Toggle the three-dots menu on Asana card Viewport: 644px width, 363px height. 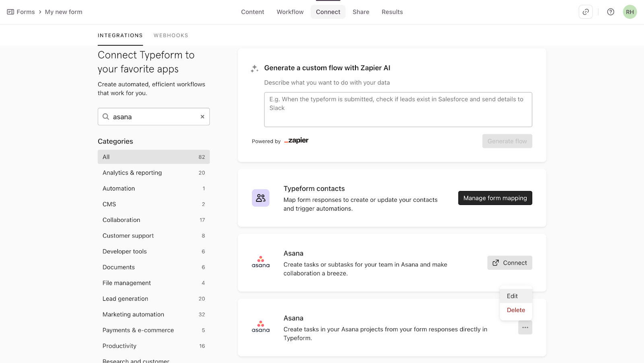coord(525,328)
